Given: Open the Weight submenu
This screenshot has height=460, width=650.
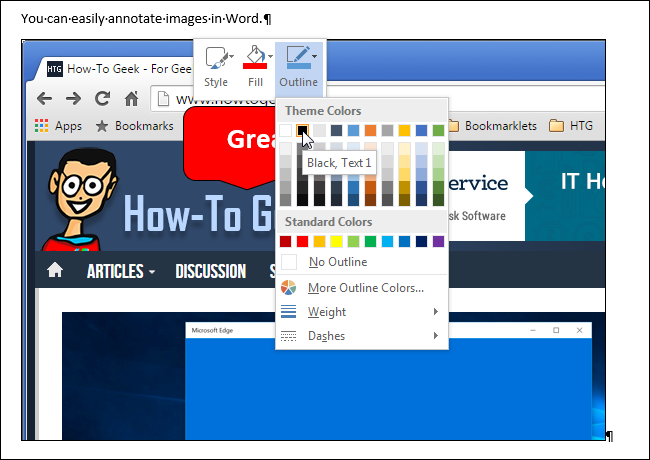Looking at the screenshot, I should coord(362,312).
